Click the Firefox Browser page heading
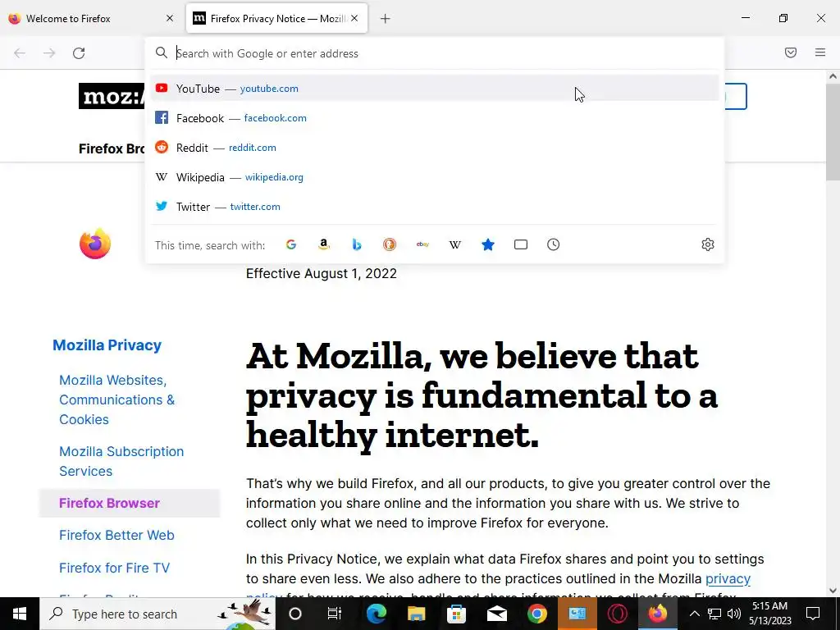Image resolution: width=840 pixels, height=630 pixels. coord(112,148)
